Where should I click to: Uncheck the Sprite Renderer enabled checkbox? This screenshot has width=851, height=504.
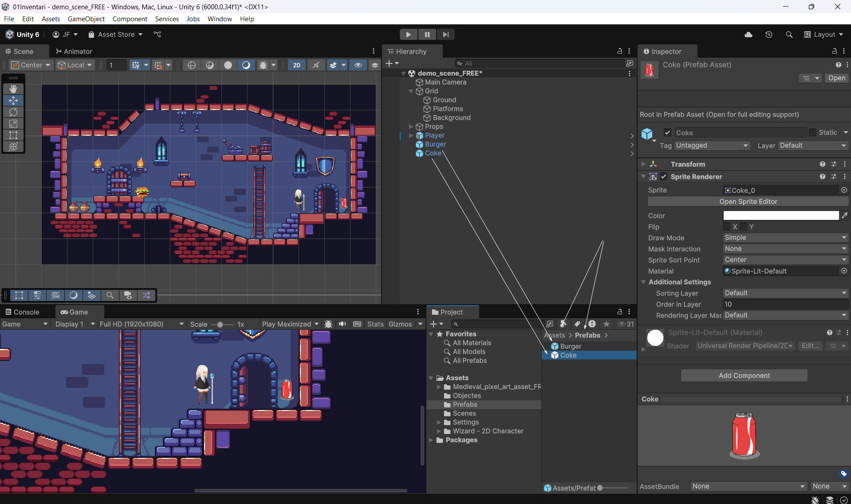pos(664,176)
